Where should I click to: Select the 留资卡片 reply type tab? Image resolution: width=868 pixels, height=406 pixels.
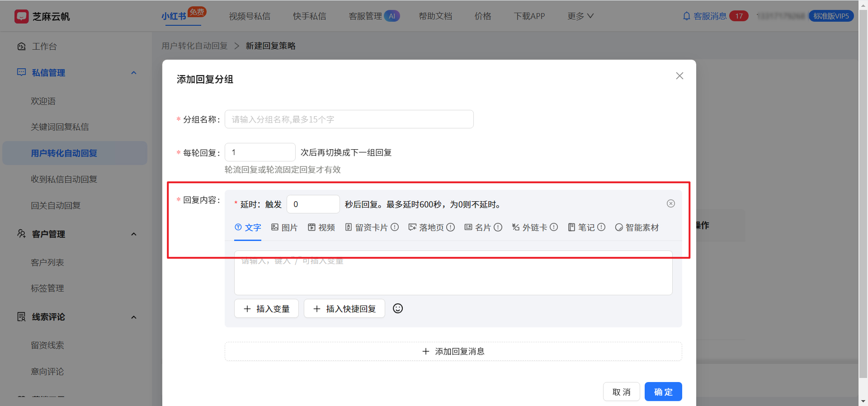[x=366, y=227]
